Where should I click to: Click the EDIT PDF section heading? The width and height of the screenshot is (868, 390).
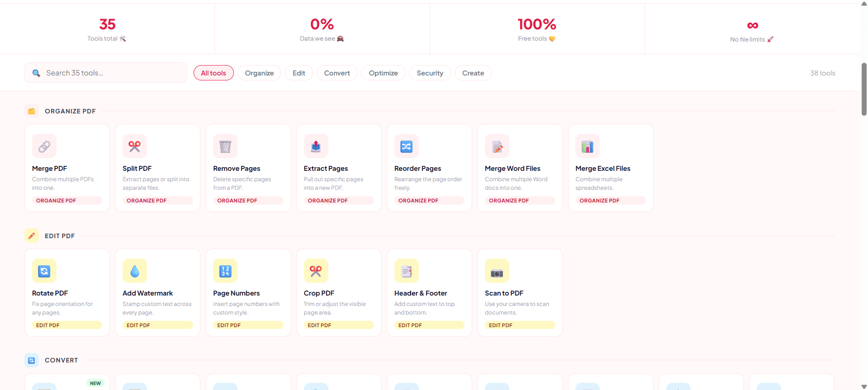pyautogui.click(x=60, y=236)
